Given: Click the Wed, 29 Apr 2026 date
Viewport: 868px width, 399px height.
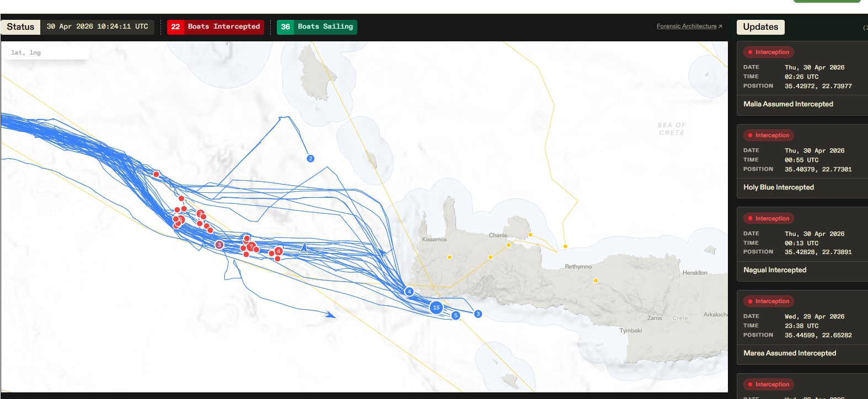Looking at the screenshot, I should tap(815, 316).
